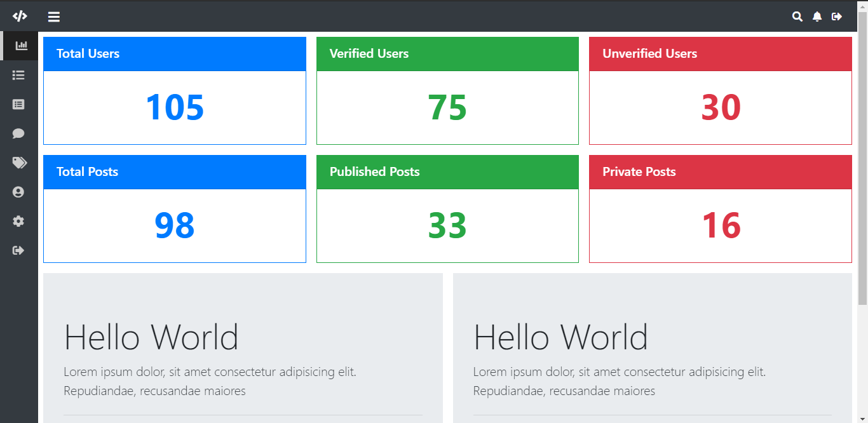Select the list icon in the sidebar
868x423 pixels.
click(x=18, y=74)
